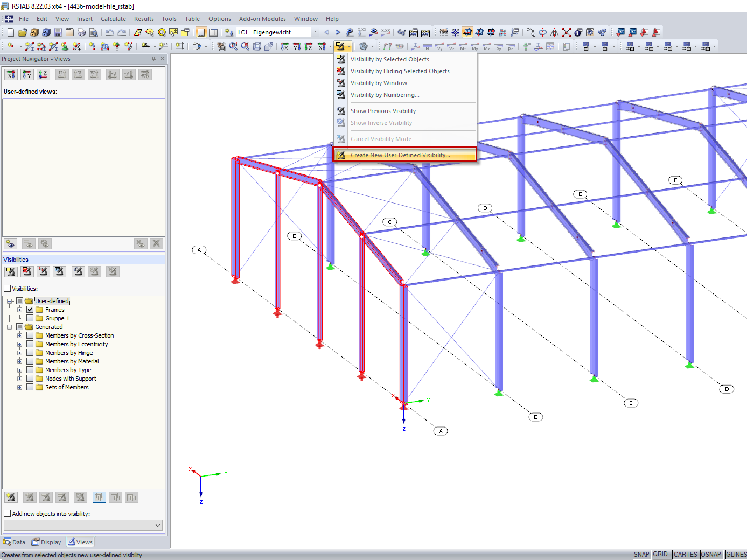Screen dimensions: 747x560
Task: Check the Gruppe 1 checkbox
Action: click(30, 318)
